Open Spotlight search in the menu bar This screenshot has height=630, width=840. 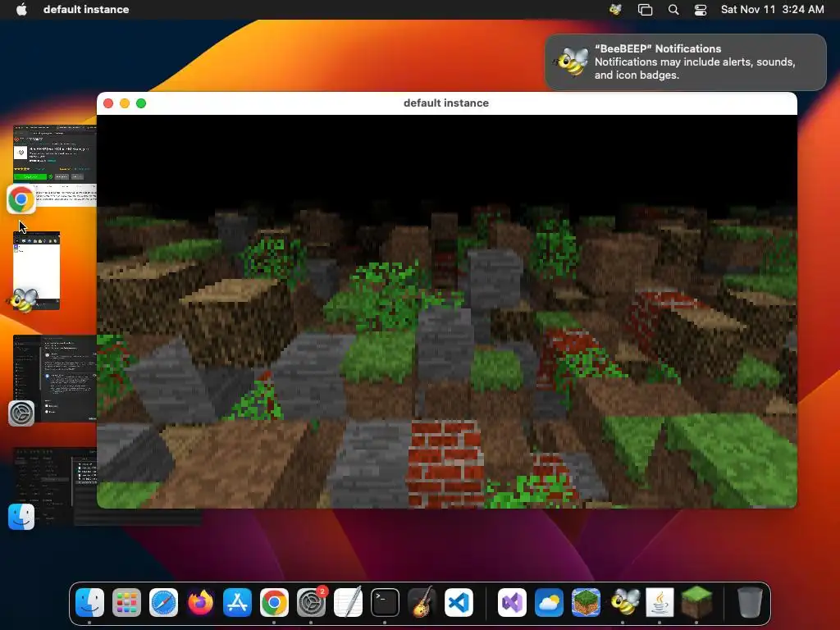tap(673, 10)
